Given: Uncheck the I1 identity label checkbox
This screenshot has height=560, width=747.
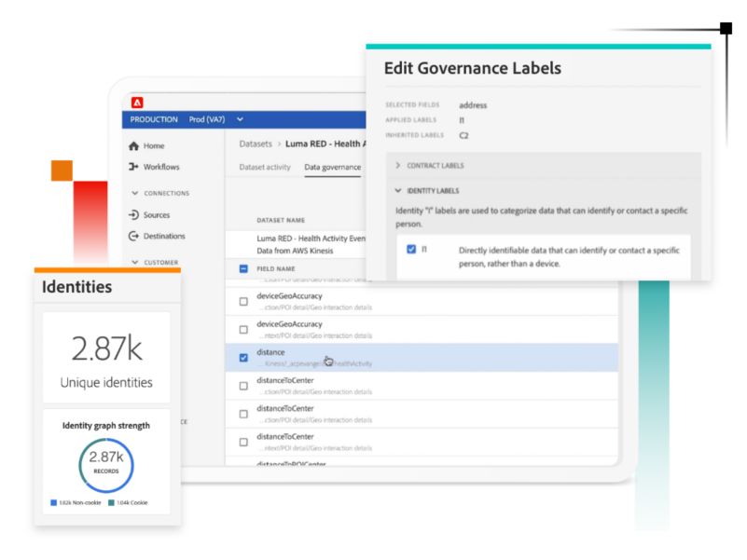Looking at the screenshot, I should (x=411, y=249).
